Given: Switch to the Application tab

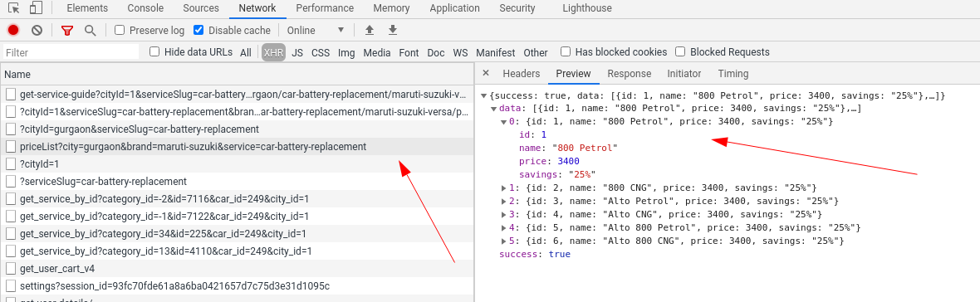Looking at the screenshot, I should tap(454, 9).
